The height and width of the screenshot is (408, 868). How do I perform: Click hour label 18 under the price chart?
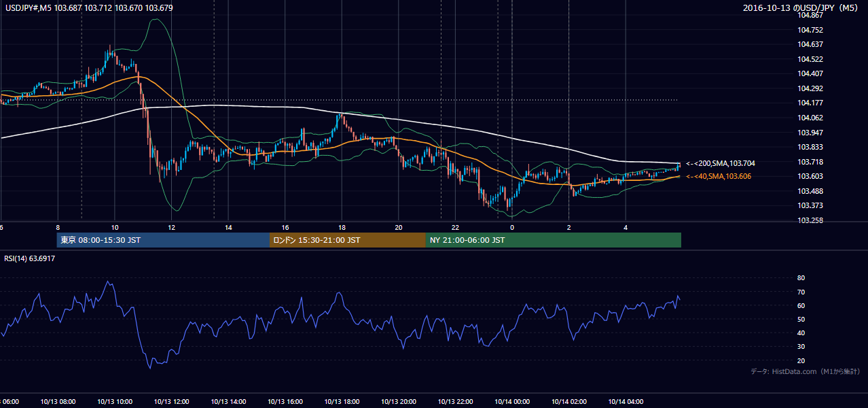coord(342,227)
